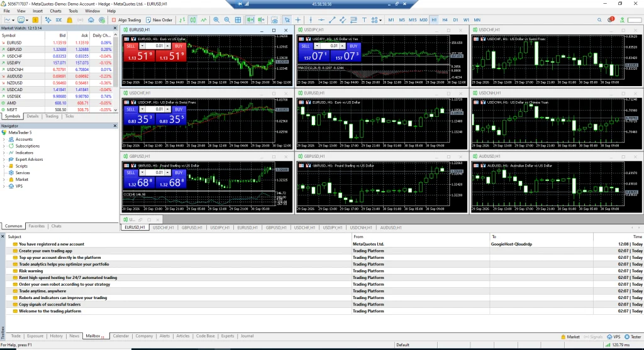Open the new chart toolbar icon
Image resolution: width=644 pixels, height=350 pixels.
8,19
